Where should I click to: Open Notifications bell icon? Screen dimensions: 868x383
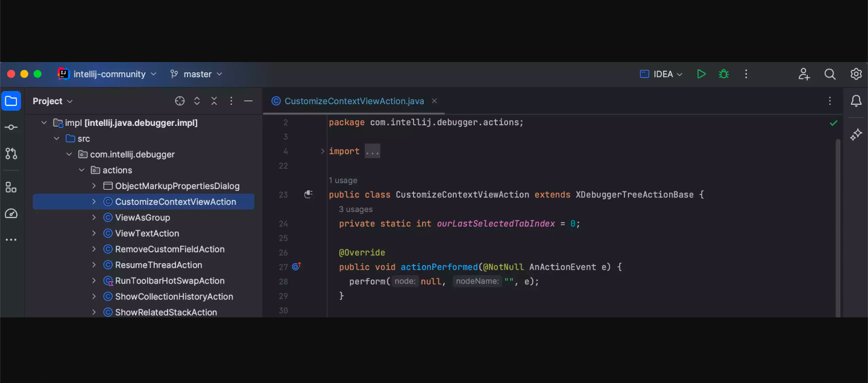coord(856,101)
